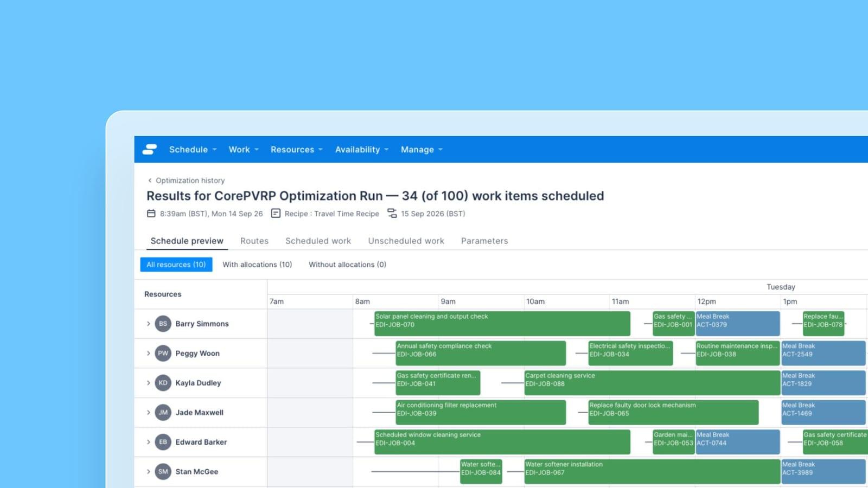
Task: Open Replace fau... job EDI-JOB-078
Action: coord(824,324)
